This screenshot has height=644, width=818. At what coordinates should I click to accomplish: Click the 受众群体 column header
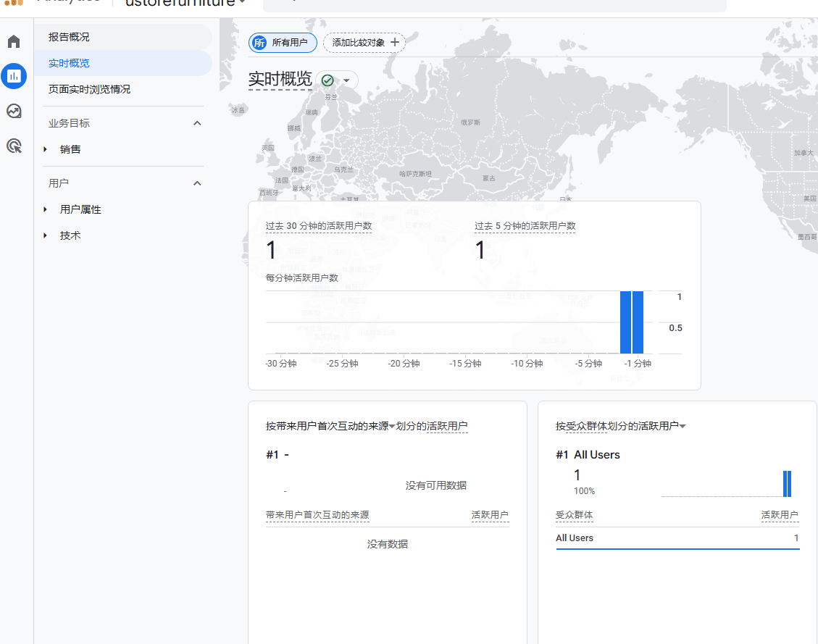574,514
